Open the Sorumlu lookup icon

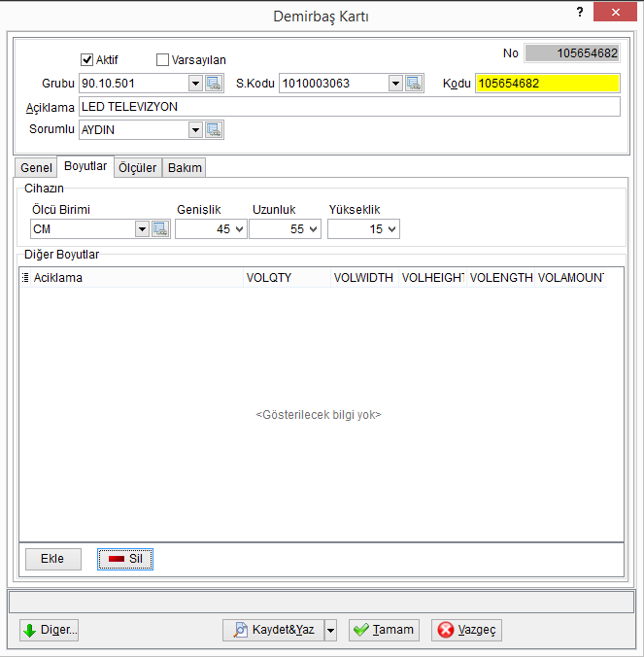coord(214,130)
